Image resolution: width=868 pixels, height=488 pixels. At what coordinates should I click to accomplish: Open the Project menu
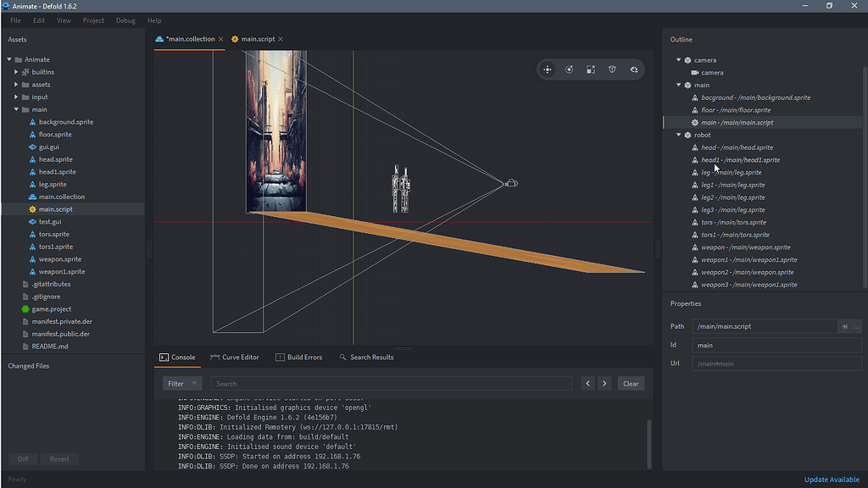pyautogui.click(x=93, y=20)
